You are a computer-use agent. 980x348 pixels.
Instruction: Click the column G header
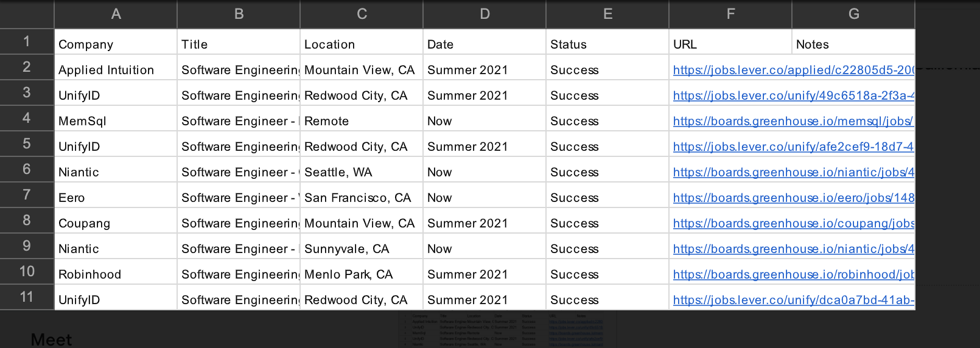point(853,14)
